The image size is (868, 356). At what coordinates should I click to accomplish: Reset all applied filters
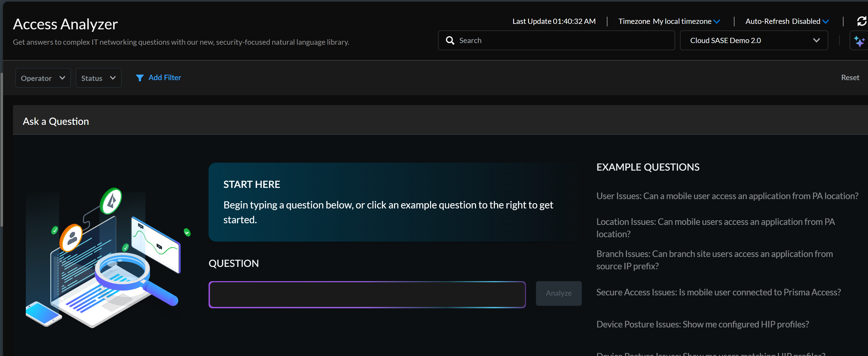(x=849, y=77)
